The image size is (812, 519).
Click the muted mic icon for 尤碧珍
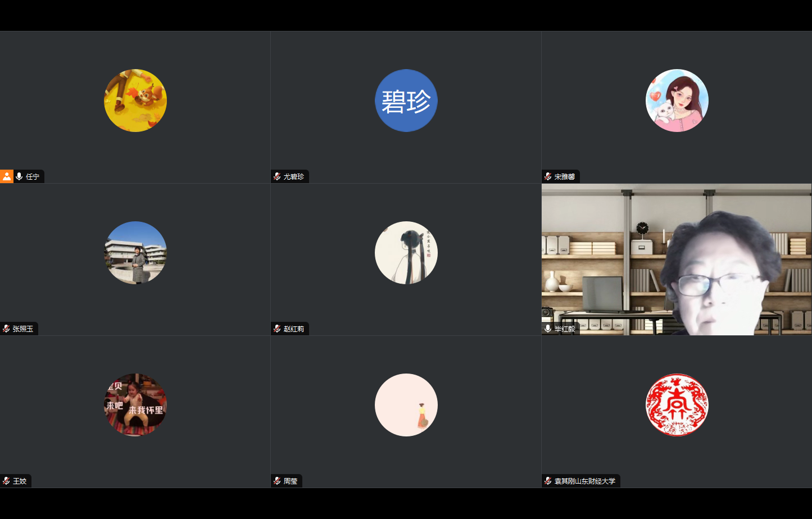coord(277,176)
